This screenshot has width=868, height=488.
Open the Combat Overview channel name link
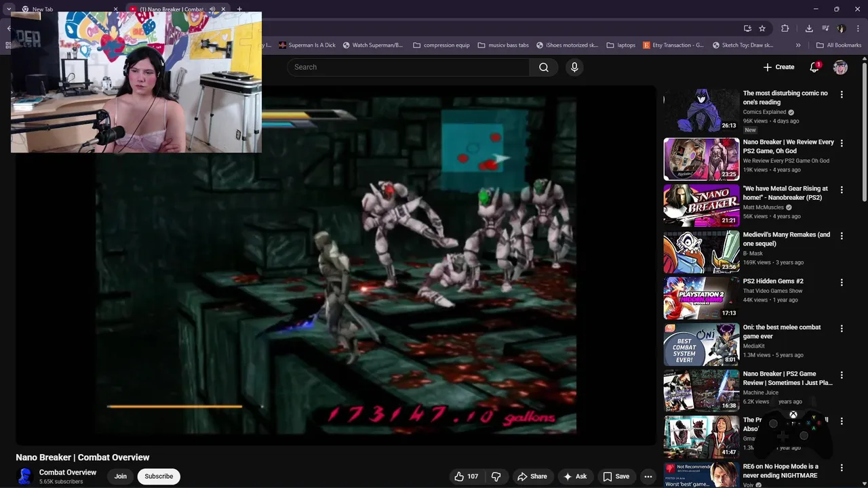68,472
